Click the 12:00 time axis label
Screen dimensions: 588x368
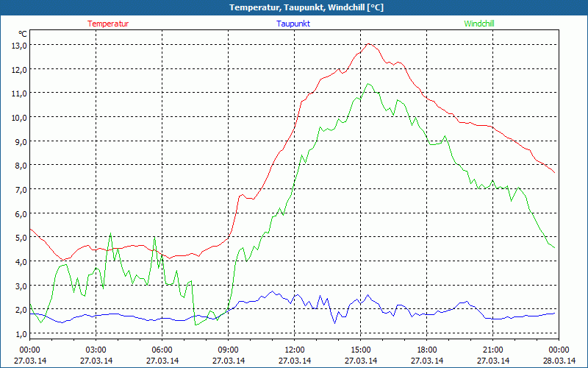coord(295,350)
